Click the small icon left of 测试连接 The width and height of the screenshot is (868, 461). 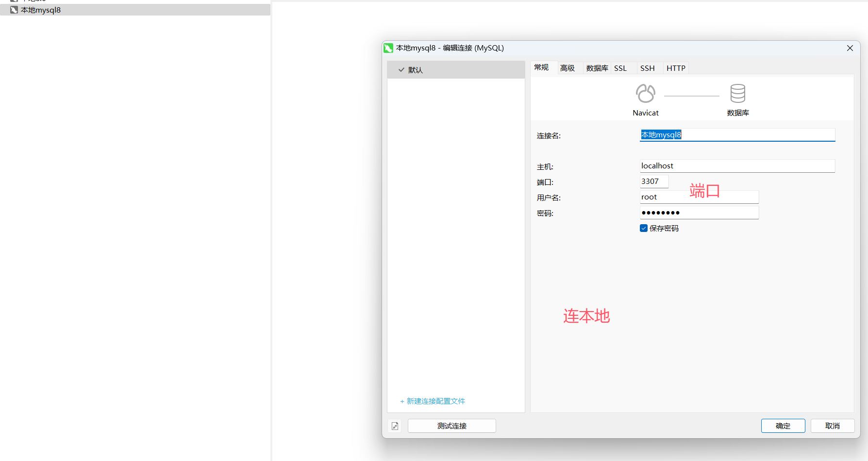coord(395,426)
